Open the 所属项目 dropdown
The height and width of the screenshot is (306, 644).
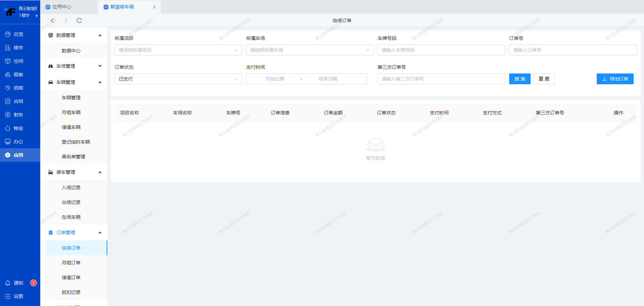pos(178,50)
